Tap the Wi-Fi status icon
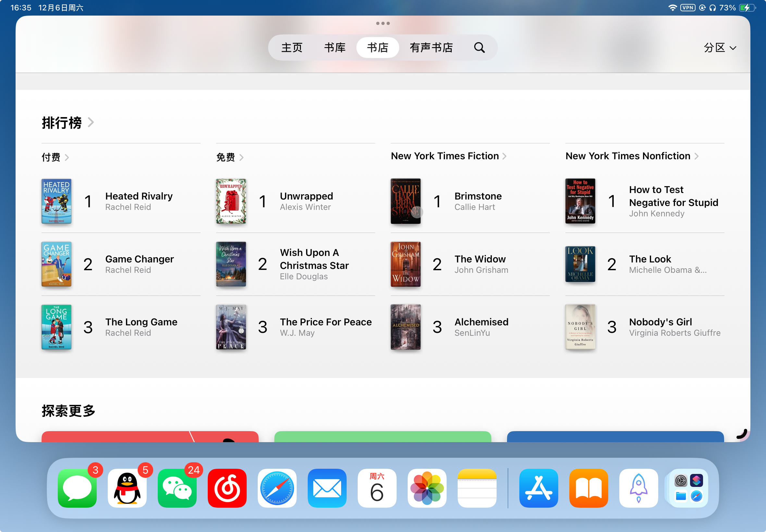 [673, 8]
